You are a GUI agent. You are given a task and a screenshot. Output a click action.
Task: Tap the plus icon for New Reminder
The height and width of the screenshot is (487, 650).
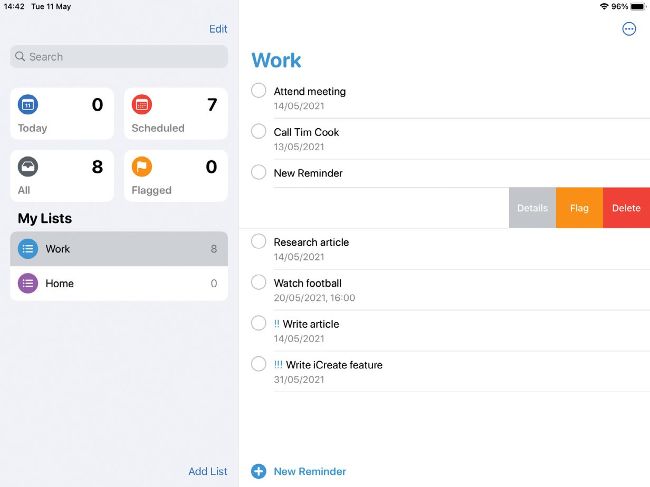[x=259, y=471]
